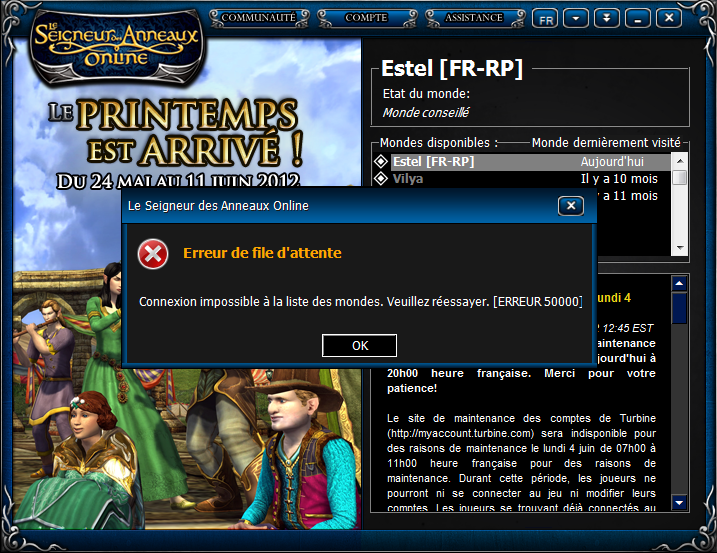
Task: Open the COMPTE menu
Action: [366, 18]
